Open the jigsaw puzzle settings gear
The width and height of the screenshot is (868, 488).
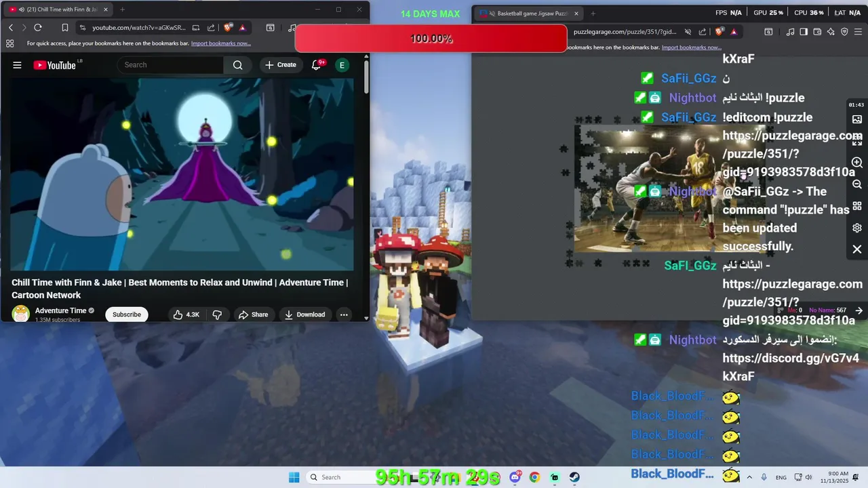(857, 228)
